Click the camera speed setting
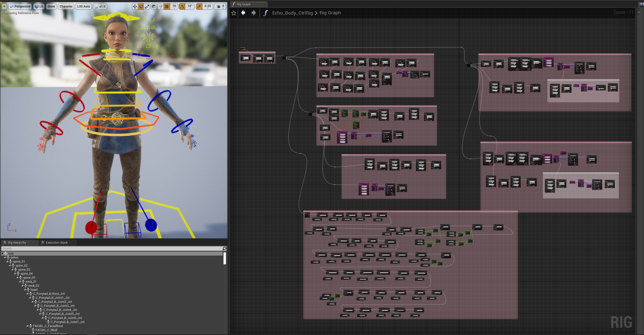 (220, 6)
